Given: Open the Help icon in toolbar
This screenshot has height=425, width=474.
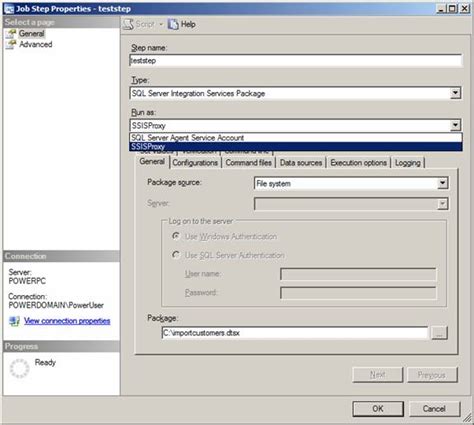Looking at the screenshot, I should (x=173, y=24).
